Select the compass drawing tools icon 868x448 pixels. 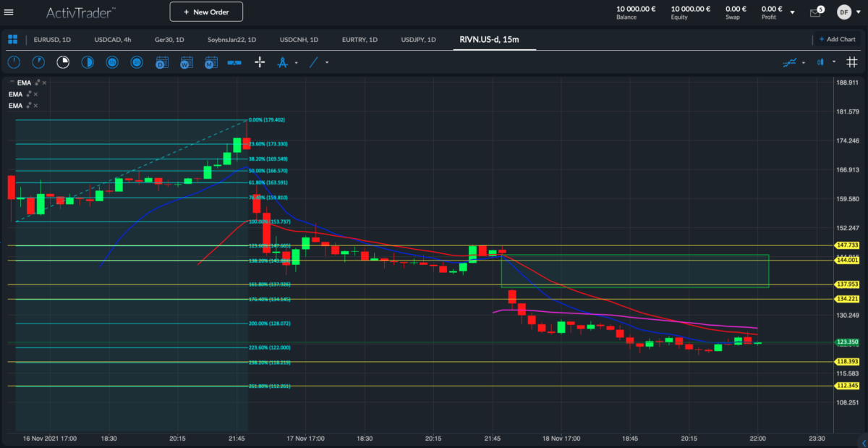point(283,63)
